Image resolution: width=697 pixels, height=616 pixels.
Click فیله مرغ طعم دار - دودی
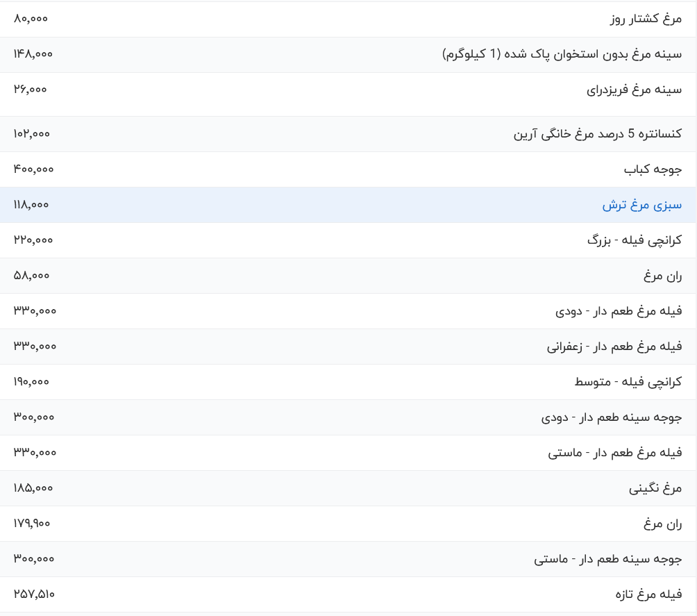(x=619, y=311)
